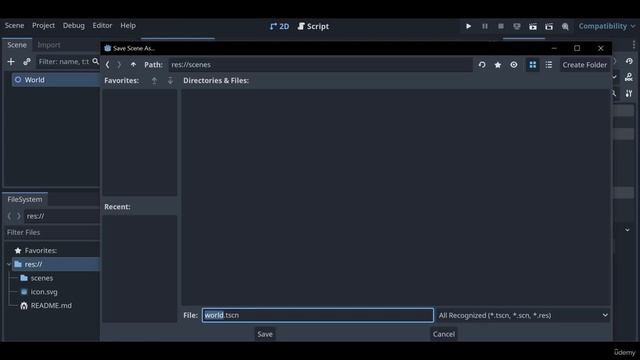Collapse the res:// folder arrow
The width and height of the screenshot is (640, 360).
[9, 264]
